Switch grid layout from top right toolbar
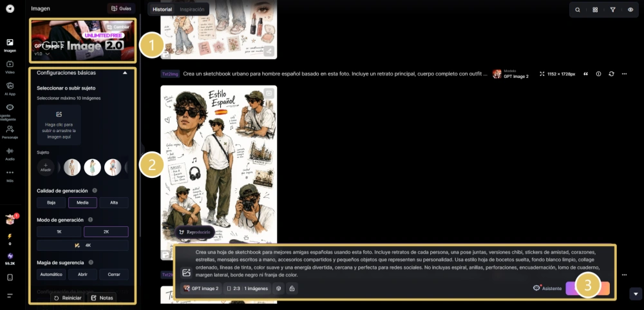This screenshot has width=644, height=310. pos(595,10)
